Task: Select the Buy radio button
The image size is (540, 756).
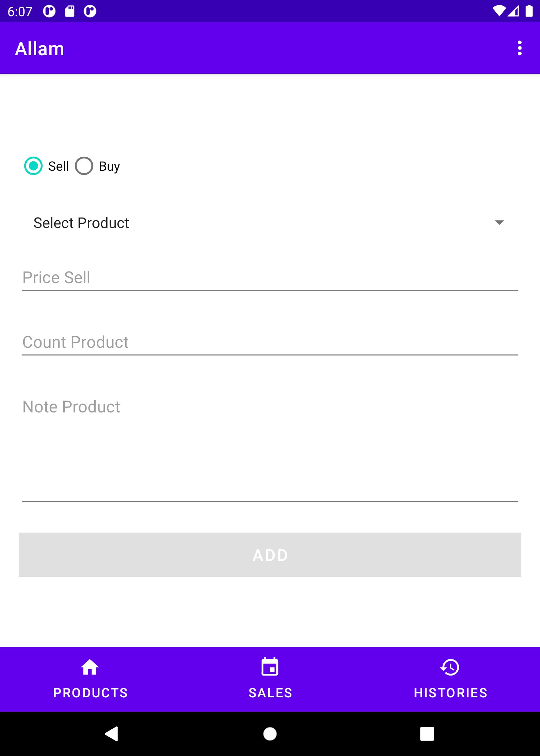Action: coord(84,166)
